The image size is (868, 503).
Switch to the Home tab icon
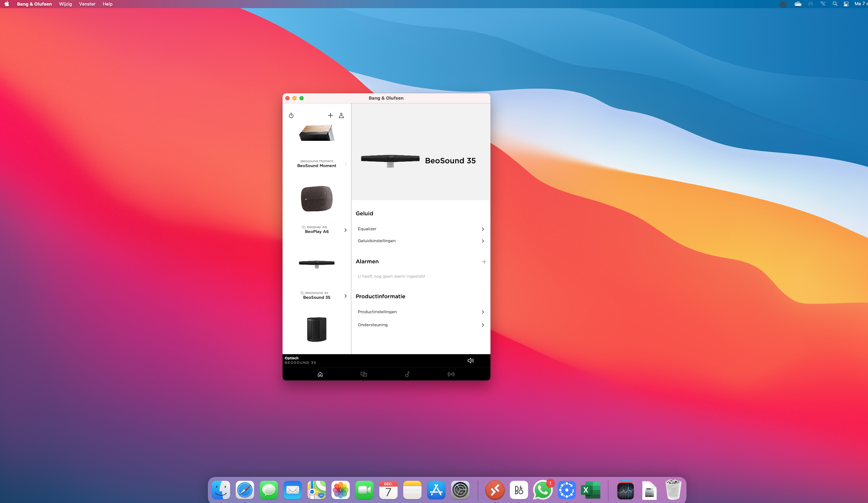point(320,374)
